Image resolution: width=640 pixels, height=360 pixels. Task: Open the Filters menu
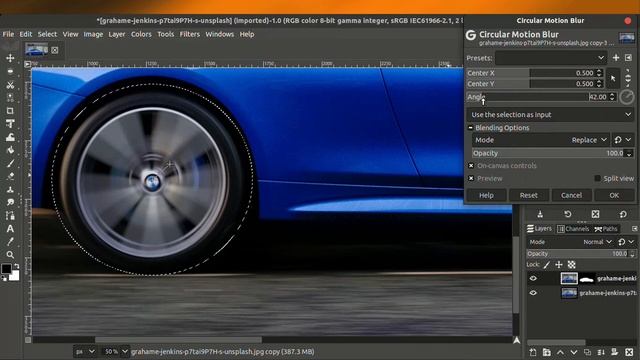190,34
